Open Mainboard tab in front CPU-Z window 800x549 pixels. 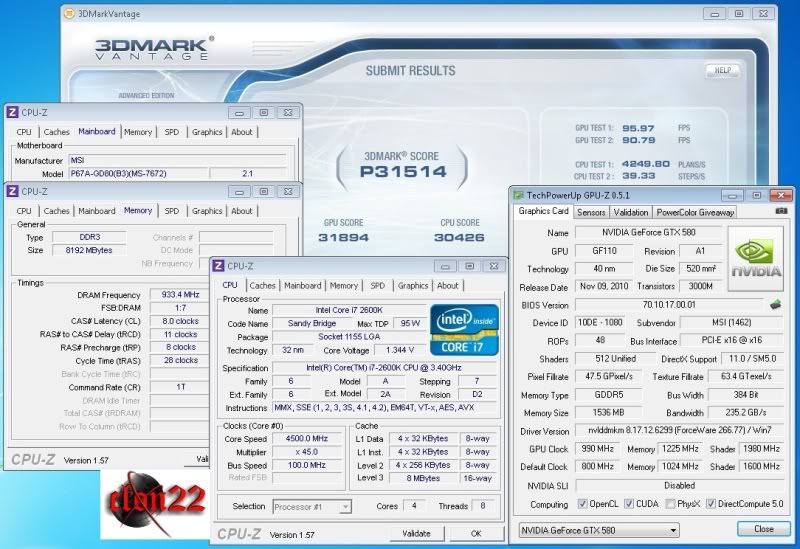pyautogui.click(x=303, y=286)
